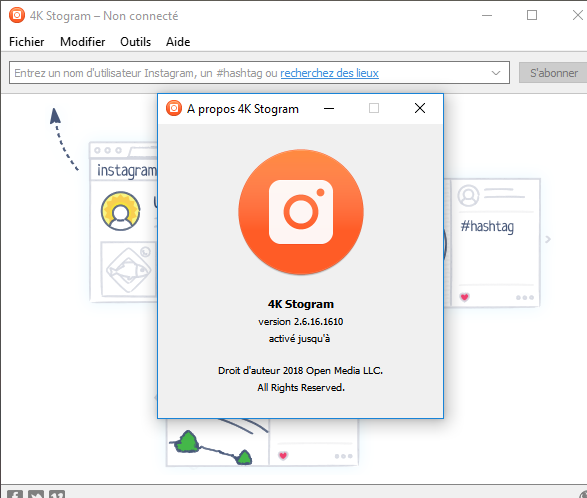Viewport: 587px width, 498px height.
Task: Click the S'abonner button
Action: pyautogui.click(x=553, y=73)
